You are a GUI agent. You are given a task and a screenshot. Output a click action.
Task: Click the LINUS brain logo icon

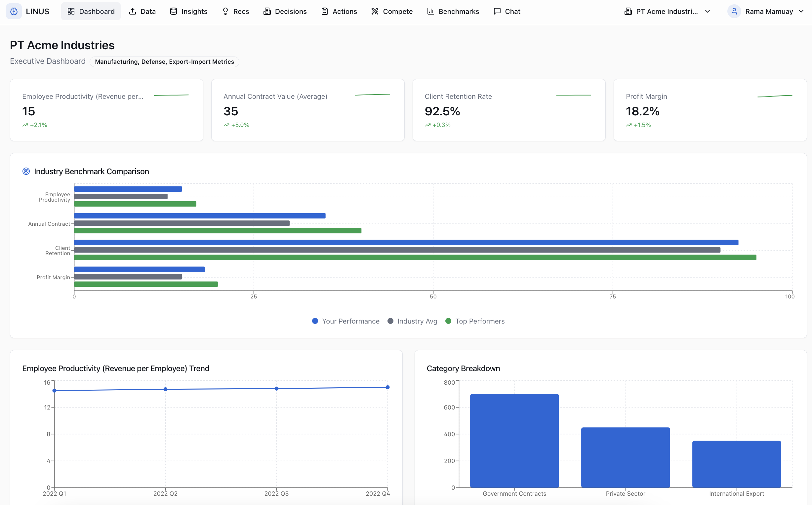pyautogui.click(x=14, y=11)
